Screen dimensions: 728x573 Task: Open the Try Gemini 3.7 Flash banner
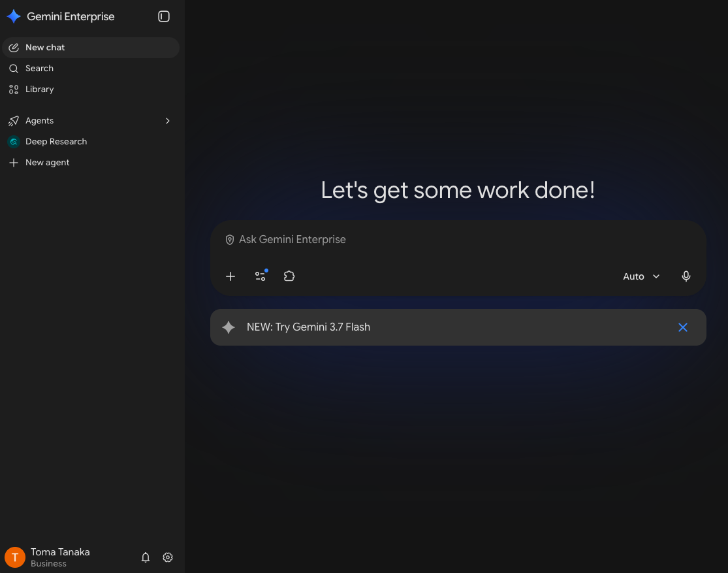(458, 327)
